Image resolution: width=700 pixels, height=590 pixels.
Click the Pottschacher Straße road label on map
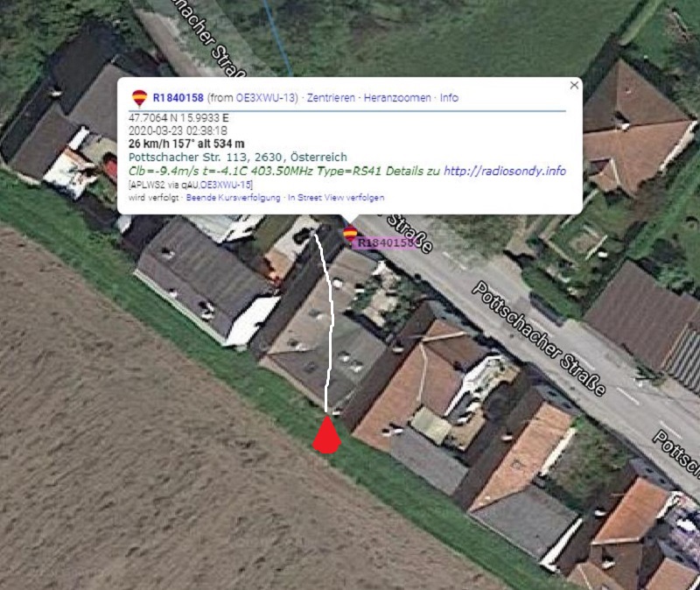pyautogui.click(x=539, y=339)
